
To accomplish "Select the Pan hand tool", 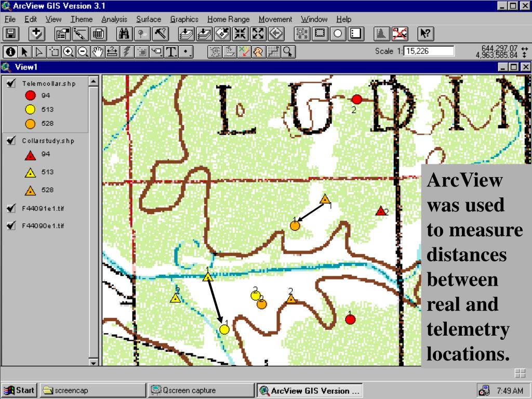I will pyautogui.click(x=97, y=52).
